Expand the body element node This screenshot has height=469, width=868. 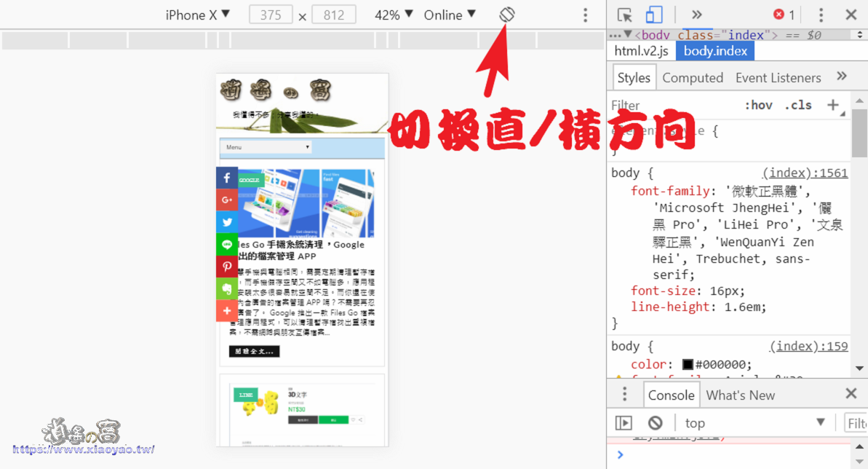pyautogui.click(x=629, y=34)
